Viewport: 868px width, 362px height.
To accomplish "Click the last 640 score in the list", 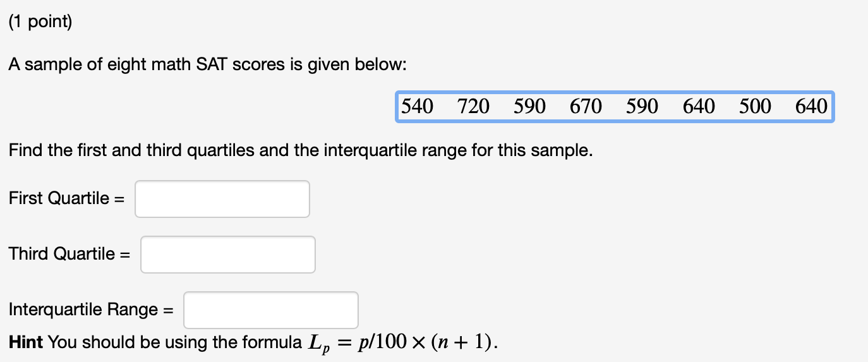I will 811,106.
